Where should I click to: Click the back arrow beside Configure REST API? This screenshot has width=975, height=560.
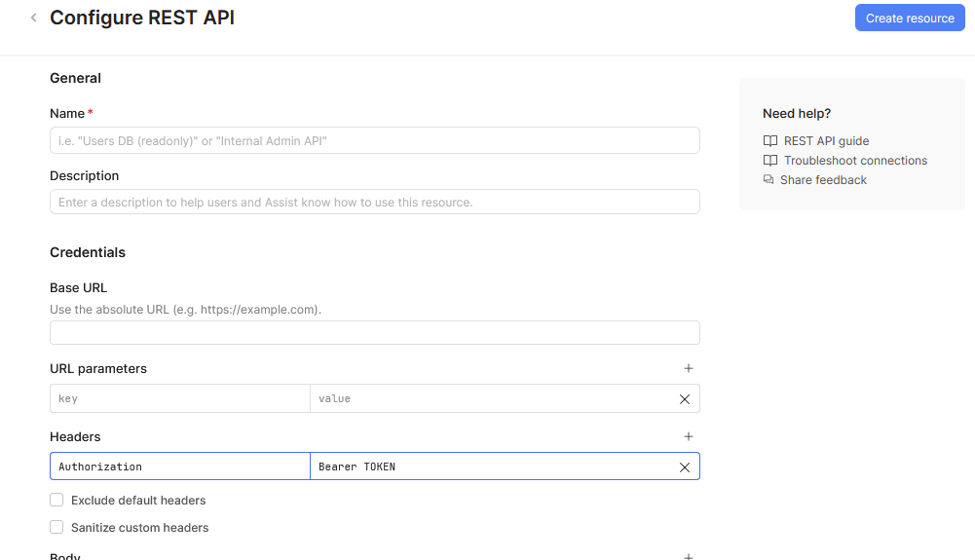[34, 18]
